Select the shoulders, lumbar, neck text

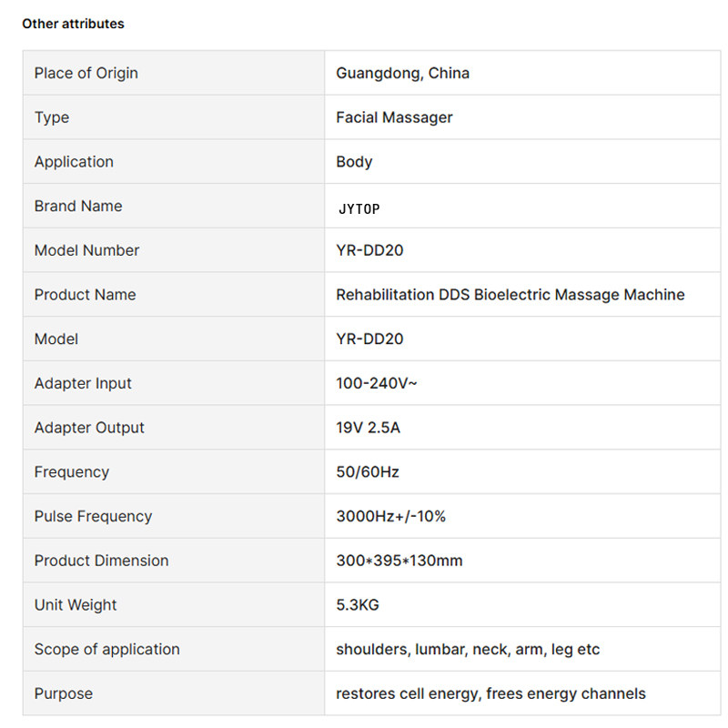(424, 650)
